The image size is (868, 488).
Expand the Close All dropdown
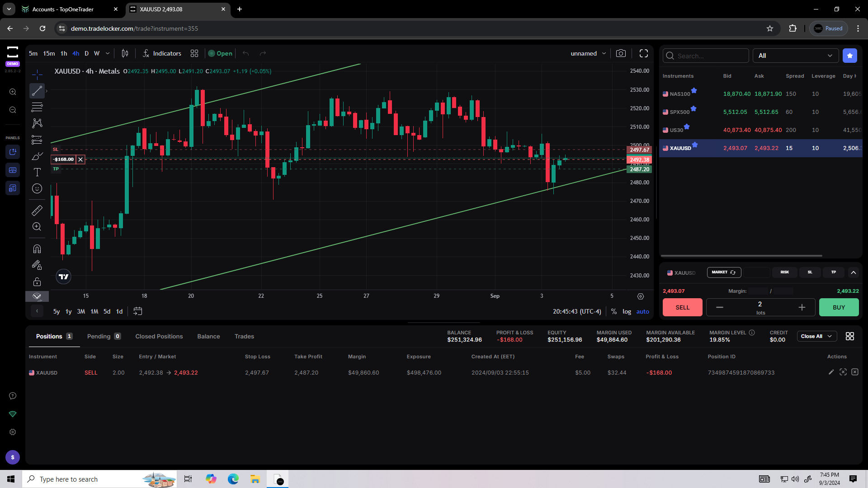coord(829,336)
